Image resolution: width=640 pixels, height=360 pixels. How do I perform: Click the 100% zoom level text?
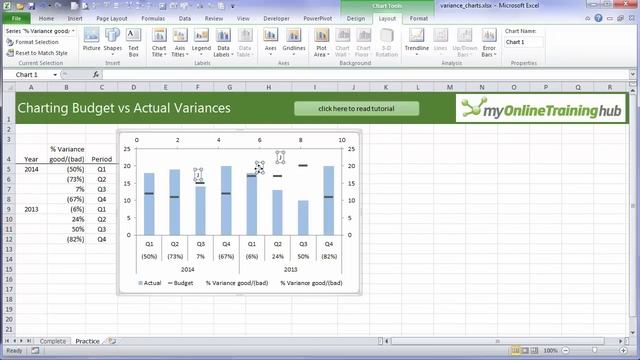coord(550,350)
